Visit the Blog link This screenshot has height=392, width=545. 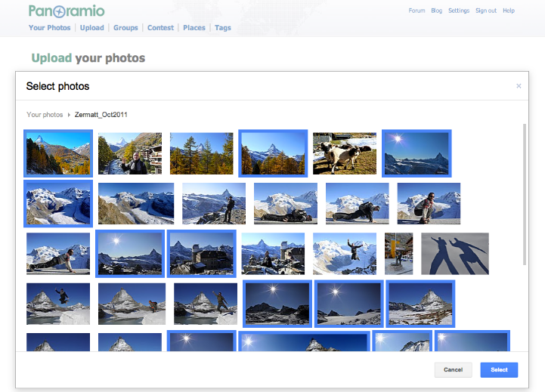[x=436, y=11]
